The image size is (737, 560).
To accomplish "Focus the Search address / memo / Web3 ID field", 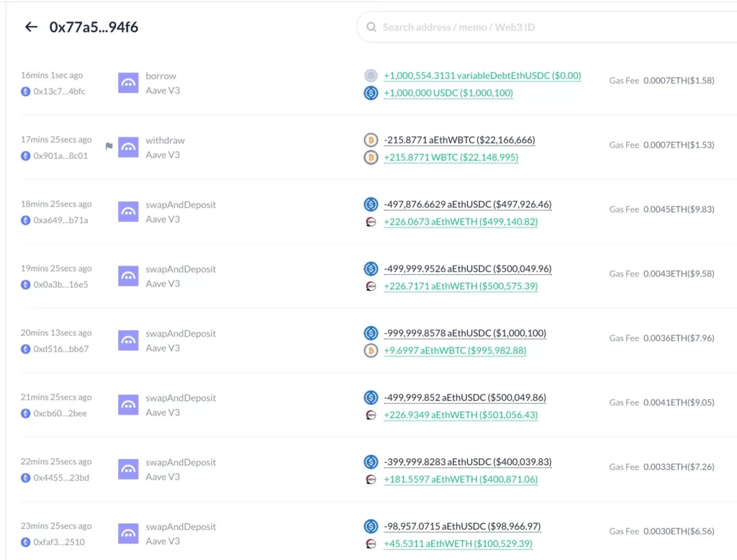I will 547,27.
